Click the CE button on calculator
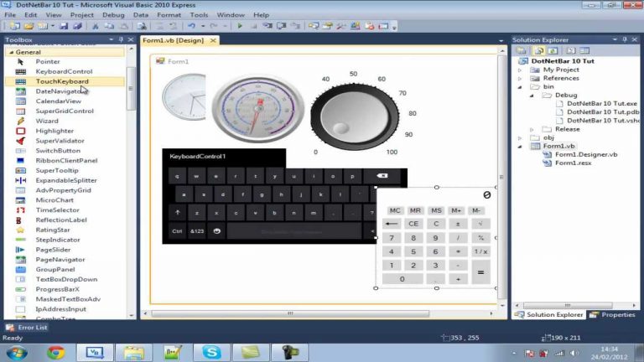 (x=413, y=224)
